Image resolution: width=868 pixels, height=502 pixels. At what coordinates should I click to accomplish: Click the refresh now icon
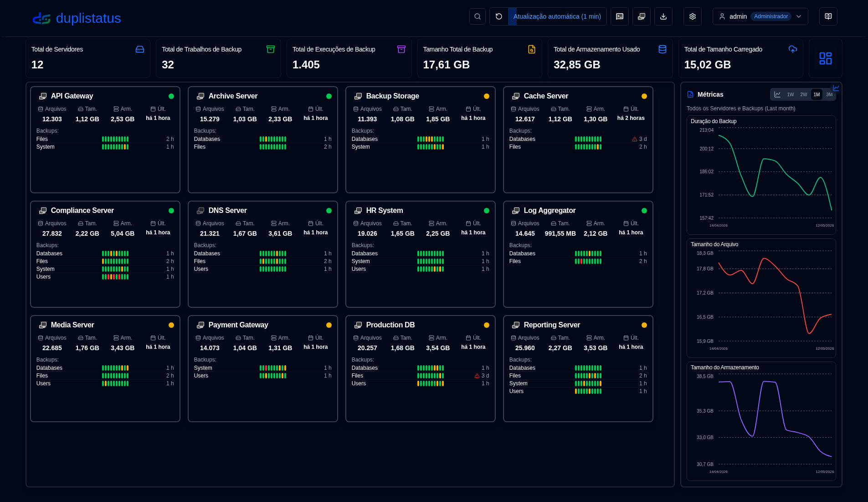point(499,16)
